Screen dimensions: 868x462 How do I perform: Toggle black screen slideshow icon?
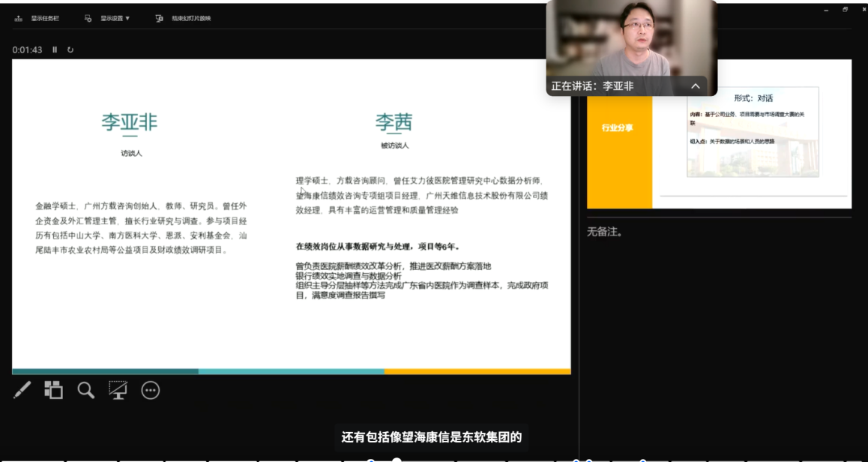[x=118, y=389]
